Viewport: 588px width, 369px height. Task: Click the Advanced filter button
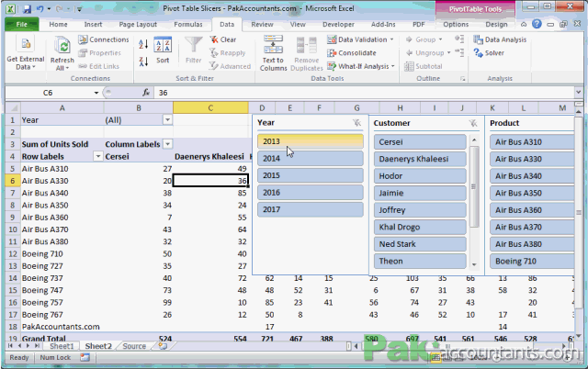pyautogui.click(x=230, y=66)
